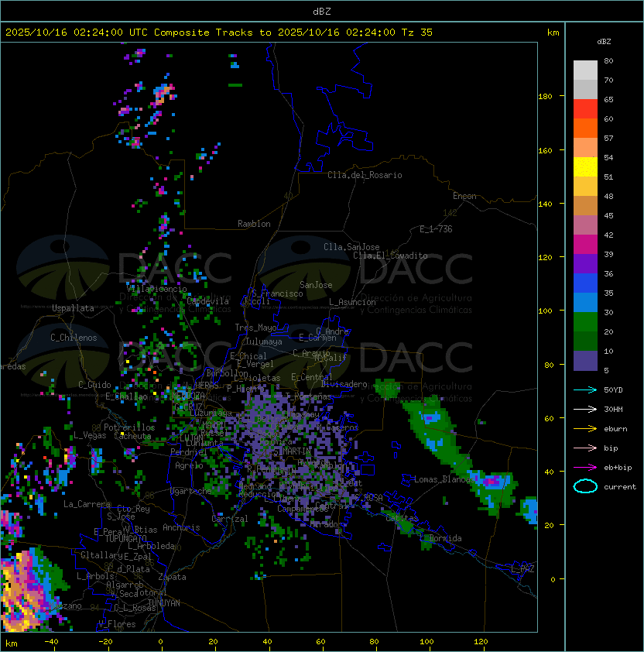The image size is (644, 652).
Task: Click the Encon map label
Action: (464, 196)
